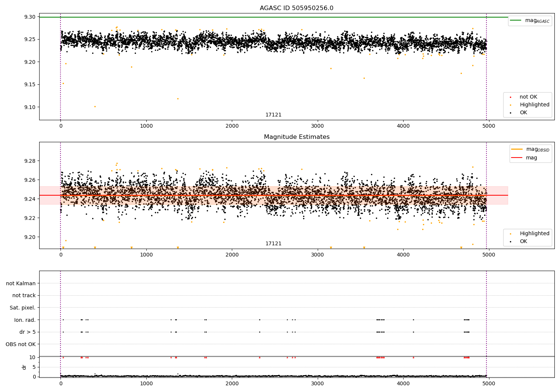Click the 'Ion. rad.' row label
This screenshot has width=560, height=392.
coord(25,320)
